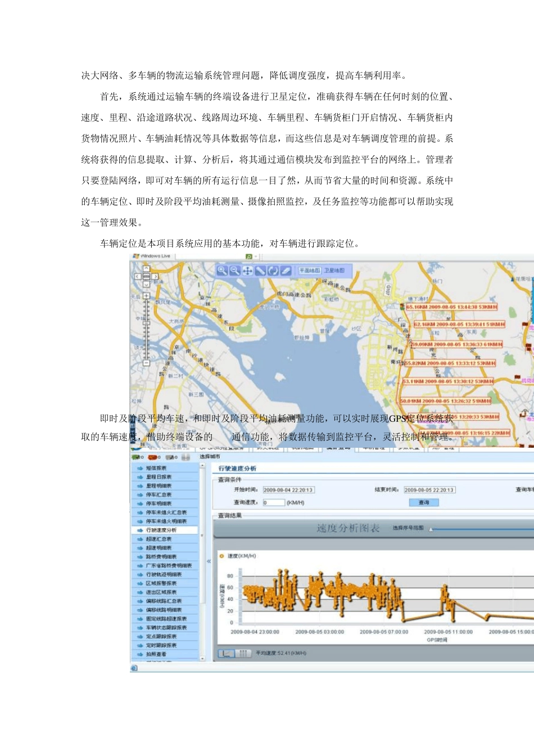This screenshot has height=756, width=534.
Task: Open the 偏移线路明细表 report
Action: point(164,610)
